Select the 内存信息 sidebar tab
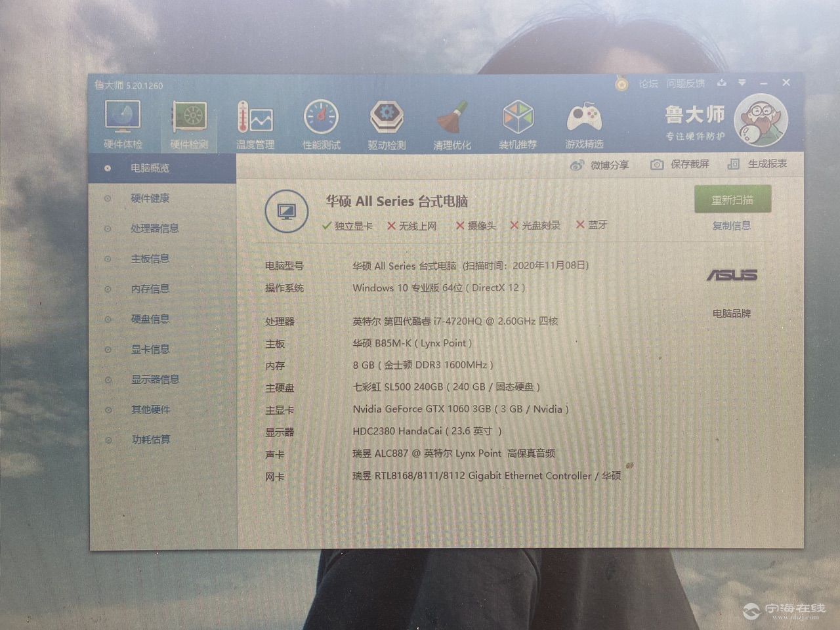Viewport: 840px width, 630px height. pos(162,289)
